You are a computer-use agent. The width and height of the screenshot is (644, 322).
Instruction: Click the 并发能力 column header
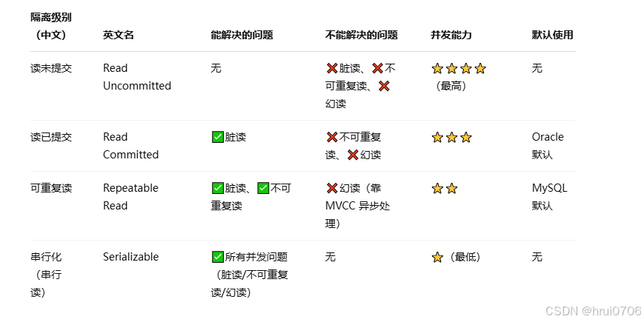point(451,35)
